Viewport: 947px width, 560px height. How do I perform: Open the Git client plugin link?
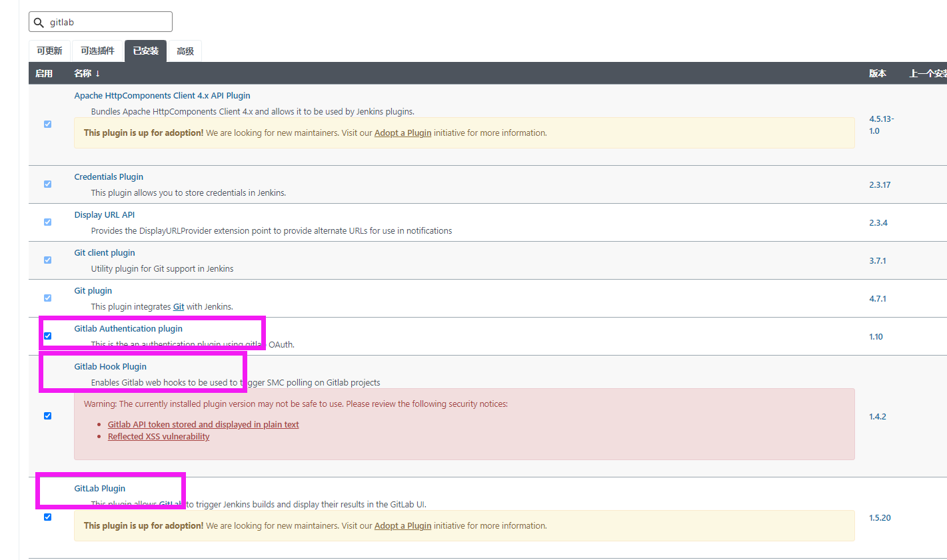click(105, 253)
